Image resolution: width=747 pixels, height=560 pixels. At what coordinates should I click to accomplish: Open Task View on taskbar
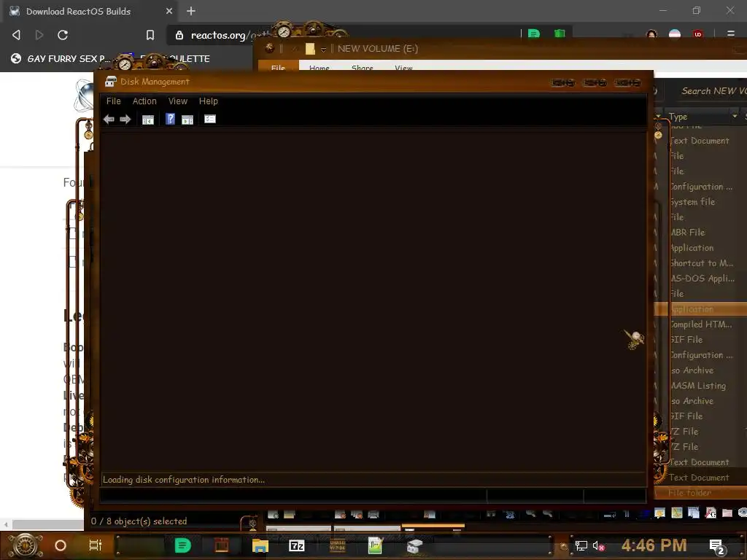click(96, 545)
